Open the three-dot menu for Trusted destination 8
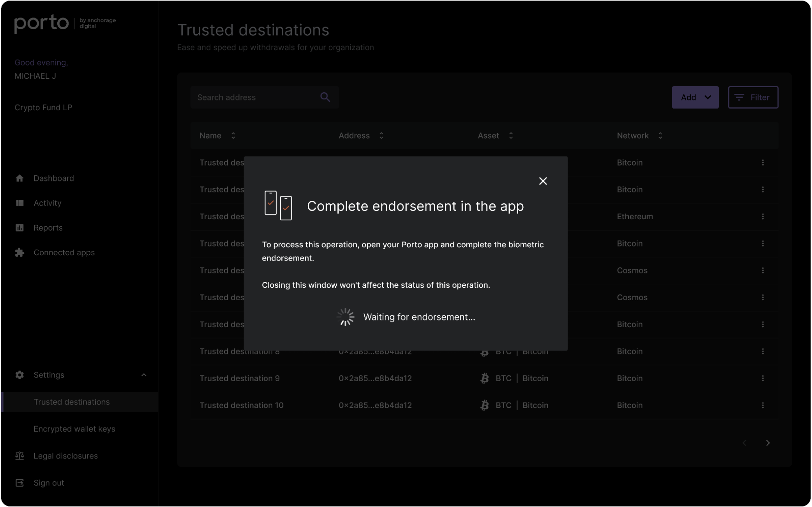 763,352
